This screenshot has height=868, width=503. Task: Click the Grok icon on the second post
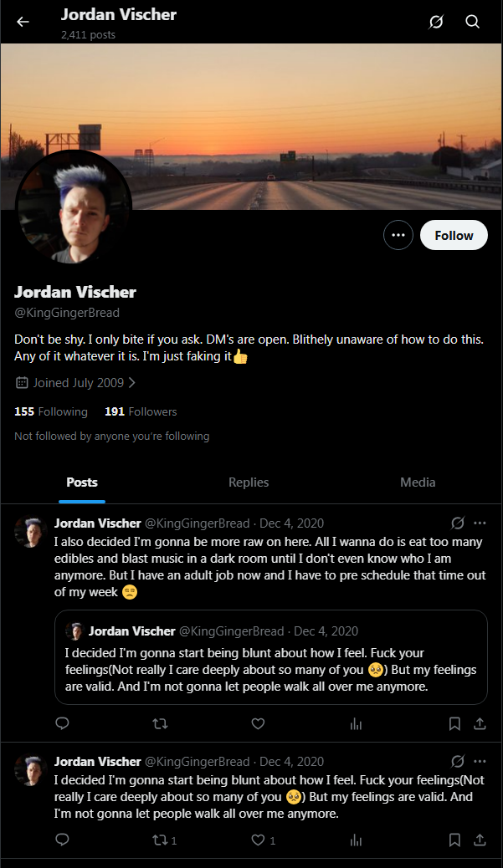pyautogui.click(x=457, y=762)
